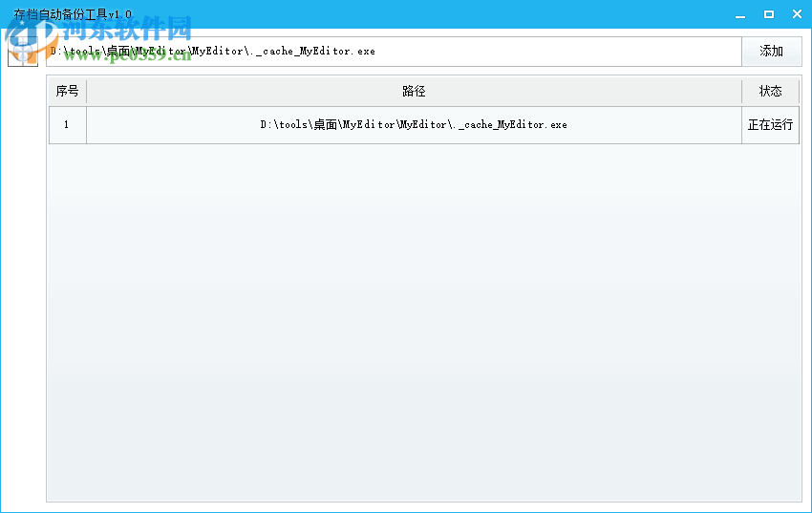Select row number 1 cell
This screenshot has width=812, height=513.
[67, 125]
